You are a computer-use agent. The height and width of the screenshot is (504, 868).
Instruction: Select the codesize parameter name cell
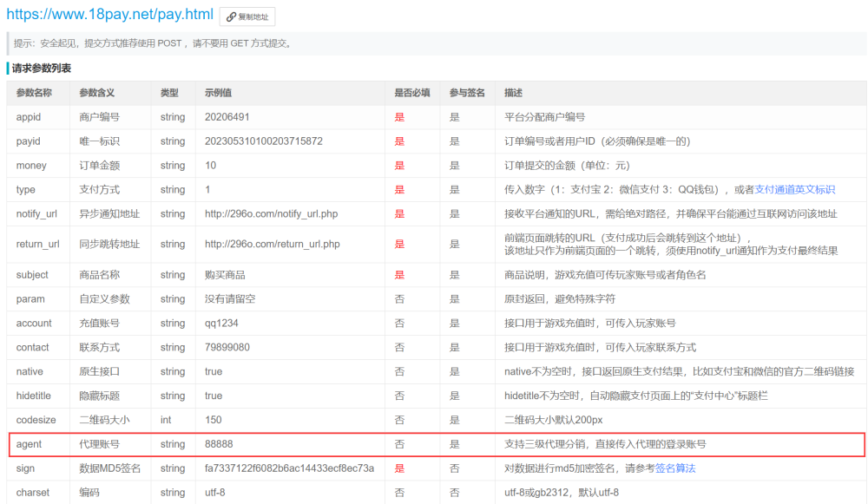[x=36, y=420]
